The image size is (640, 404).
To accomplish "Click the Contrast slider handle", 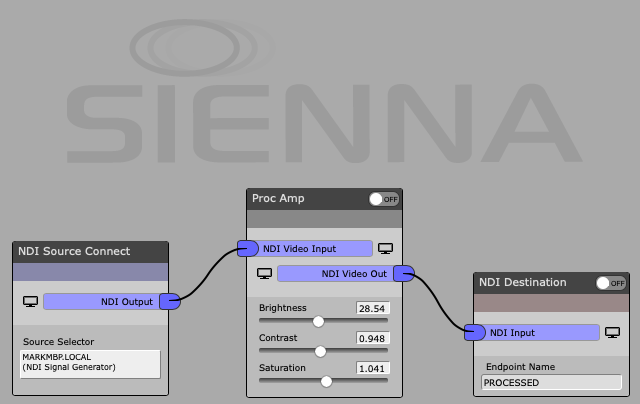I will [320, 351].
